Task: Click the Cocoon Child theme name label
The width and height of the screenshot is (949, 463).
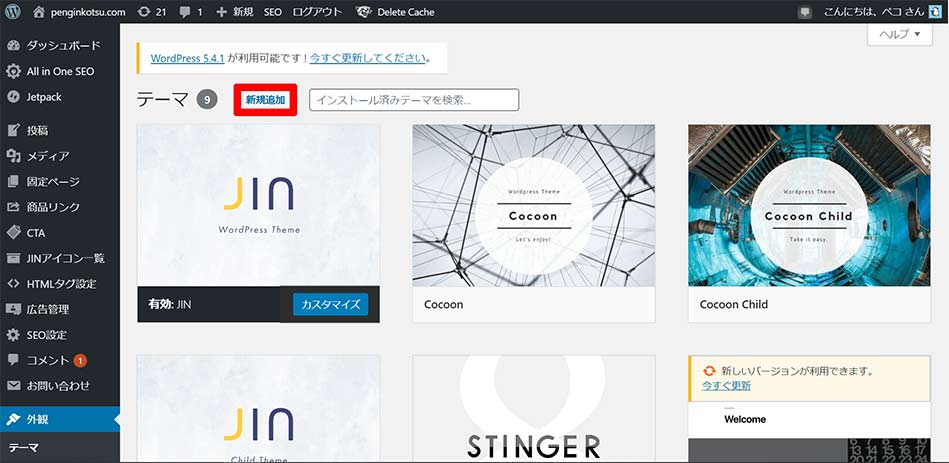Action: click(734, 304)
